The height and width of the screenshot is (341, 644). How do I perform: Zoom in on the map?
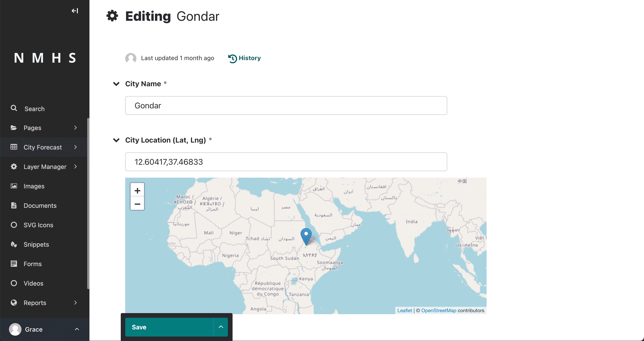(x=137, y=191)
